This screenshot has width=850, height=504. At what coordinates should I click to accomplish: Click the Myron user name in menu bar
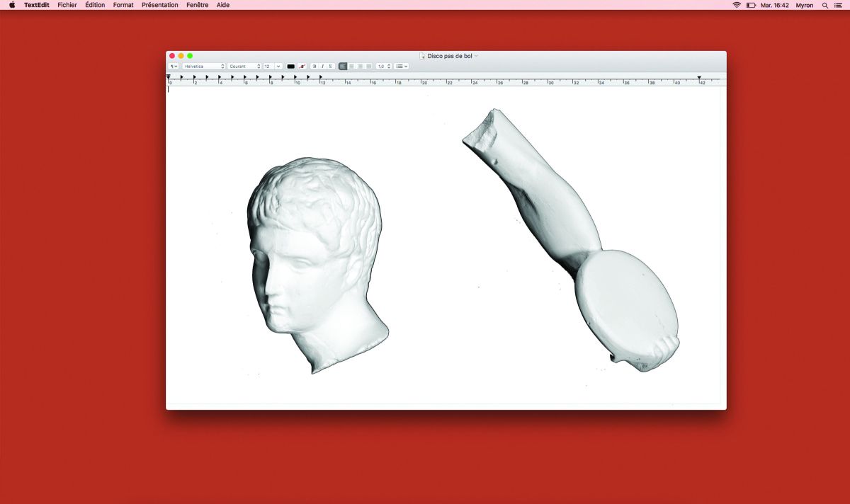[x=805, y=5]
